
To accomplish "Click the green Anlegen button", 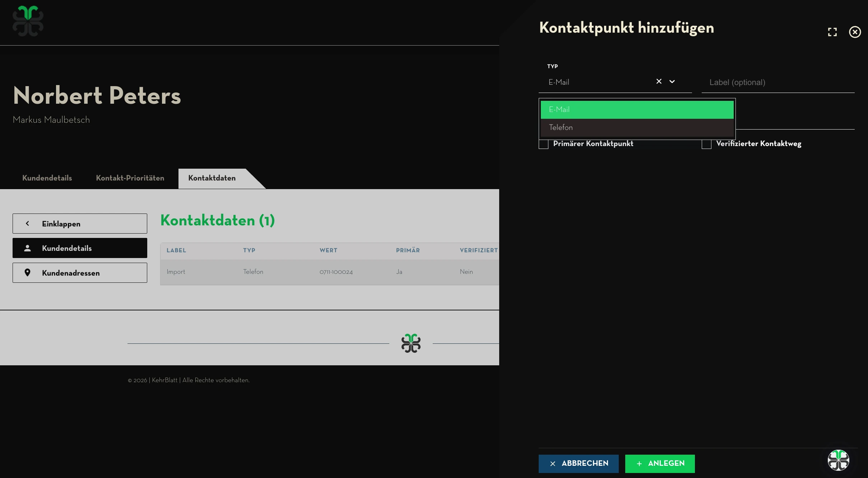I will click(660, 464).
